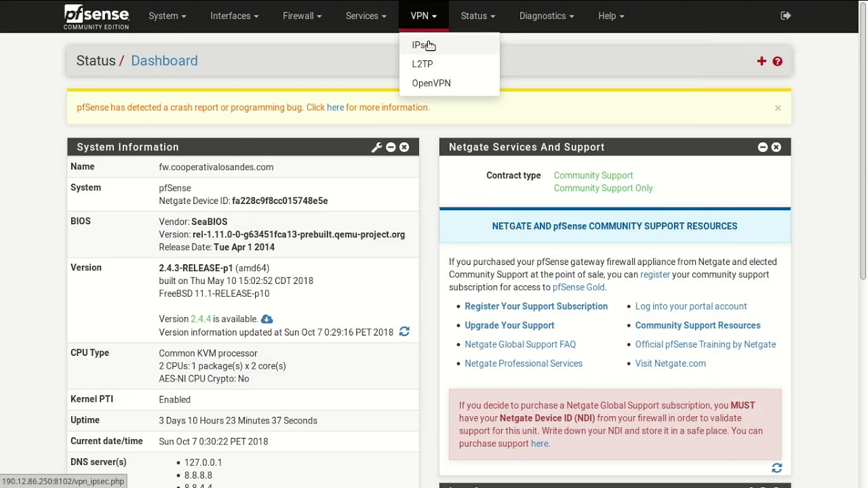
Task: Click the current date/time value
Action: 214,441
